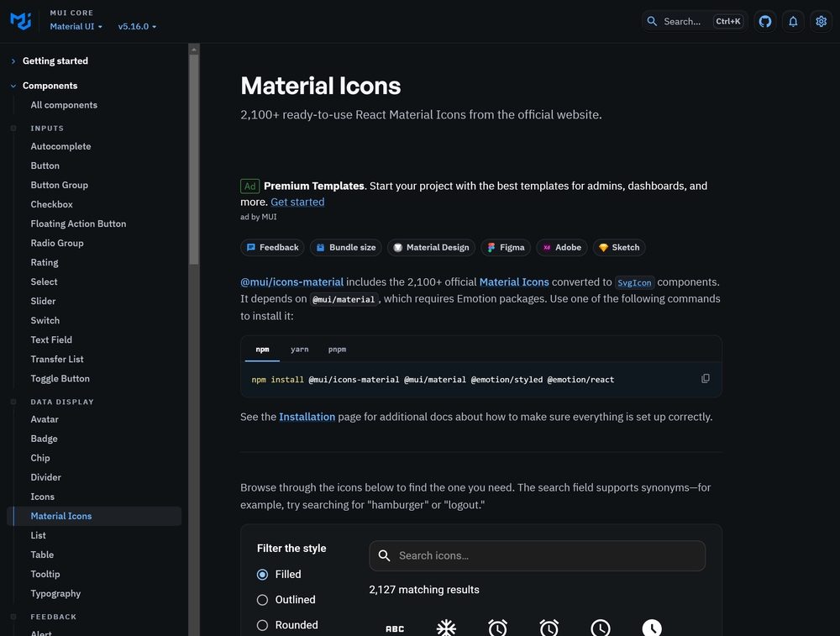
Task: Open the Material UI product dropdown
Action: click(76, 26)
